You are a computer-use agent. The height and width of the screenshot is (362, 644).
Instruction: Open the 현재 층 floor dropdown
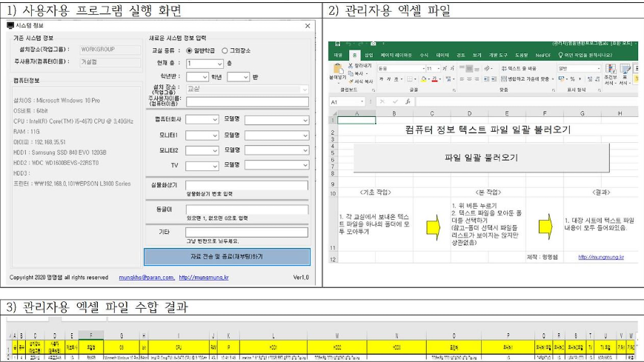point(204,64)
